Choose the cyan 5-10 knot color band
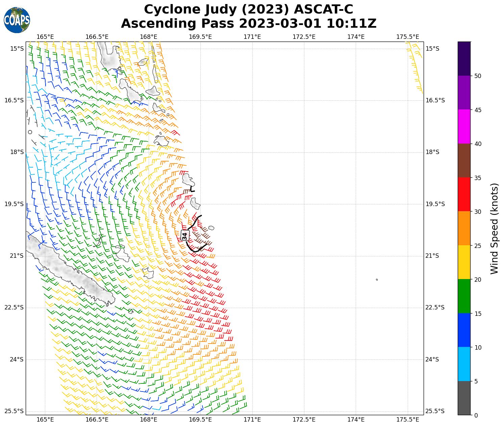504x427 pixels. click(x=464, y=364)
